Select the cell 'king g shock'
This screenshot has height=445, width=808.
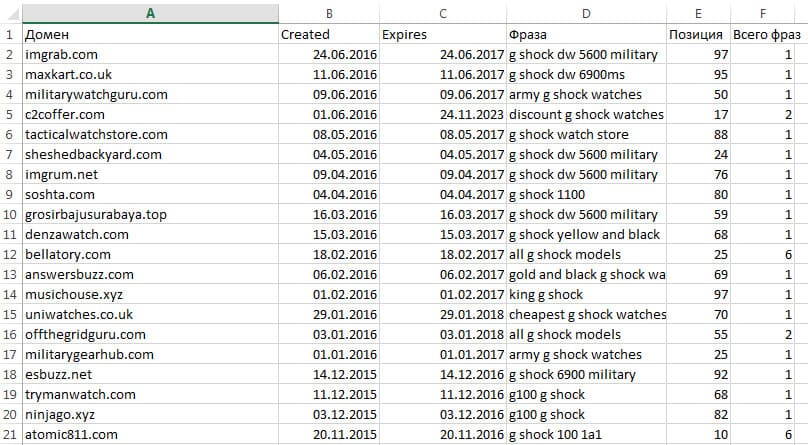[586, 295]
